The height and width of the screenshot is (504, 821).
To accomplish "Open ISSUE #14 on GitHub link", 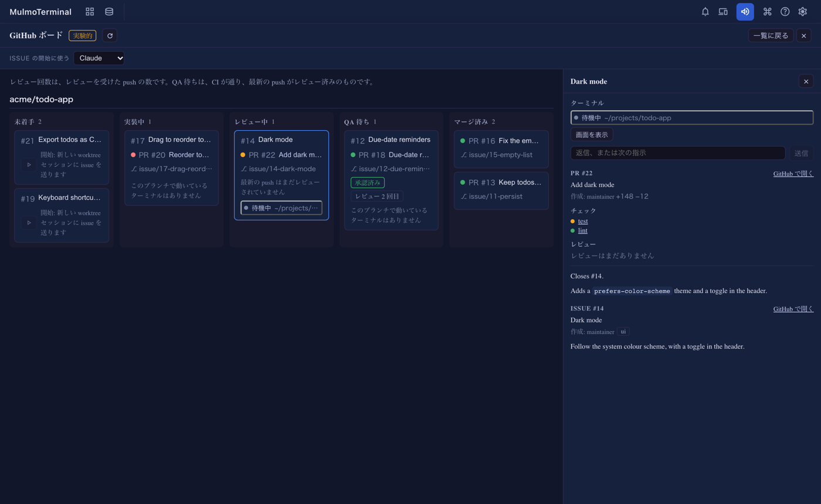I will click(793, 309).
